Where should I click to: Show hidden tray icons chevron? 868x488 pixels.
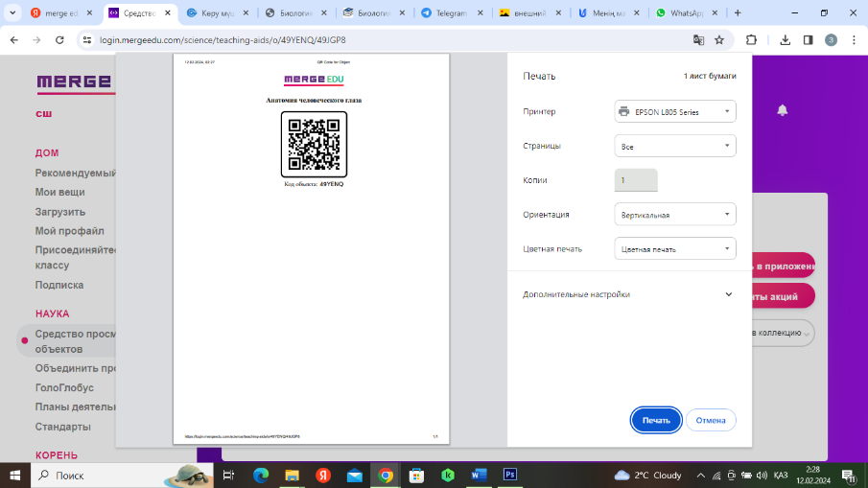[x=701, y=476]
